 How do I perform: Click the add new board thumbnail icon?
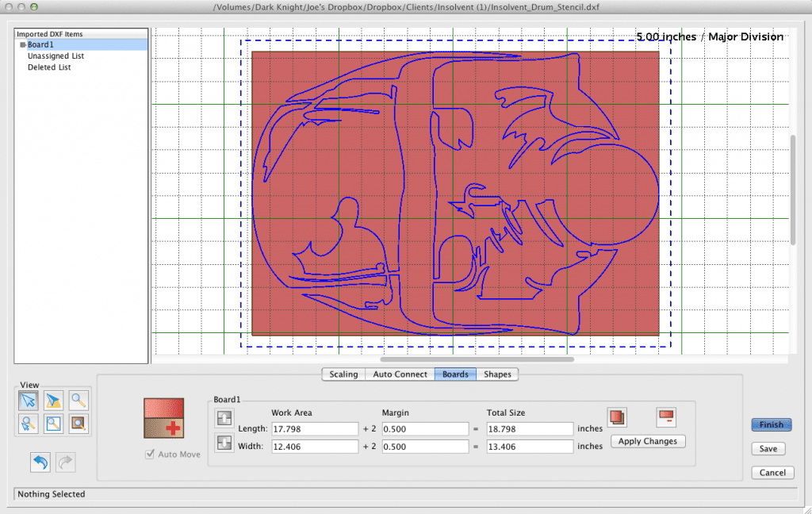(x=163, y=417)
